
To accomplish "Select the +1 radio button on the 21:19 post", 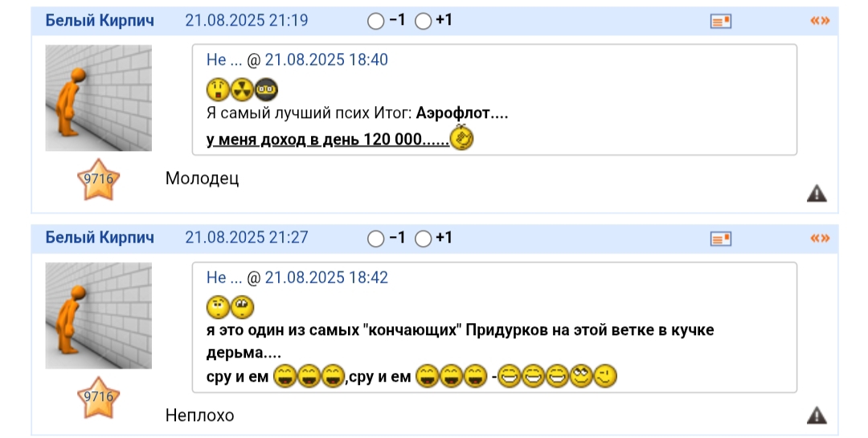I will [x=423, y=22].
